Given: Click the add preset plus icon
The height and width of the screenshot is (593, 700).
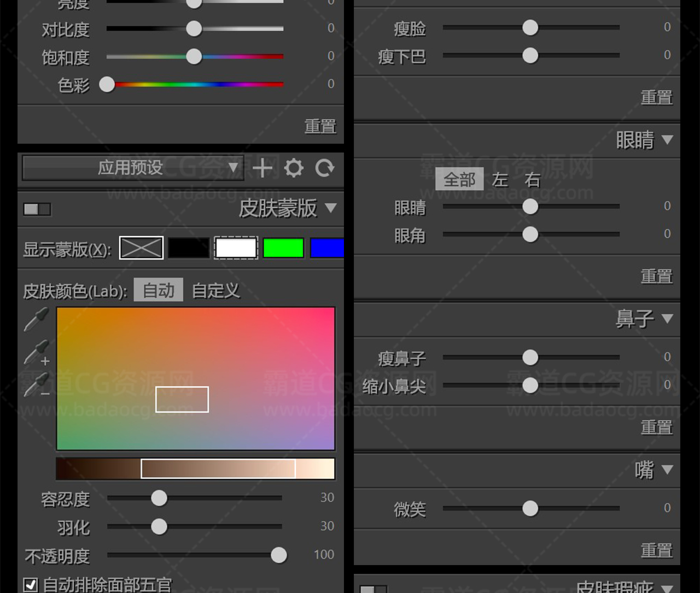Looking at the screenshot, I should point(262,168).
